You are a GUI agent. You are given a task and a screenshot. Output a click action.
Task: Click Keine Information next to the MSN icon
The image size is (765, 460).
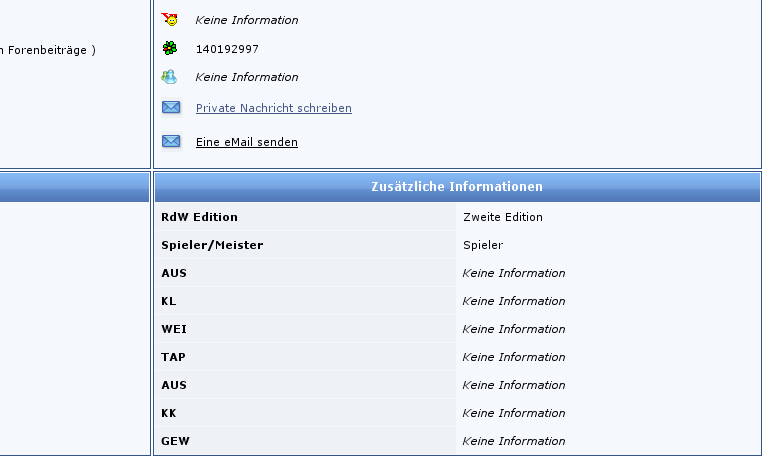pos(246,77)
